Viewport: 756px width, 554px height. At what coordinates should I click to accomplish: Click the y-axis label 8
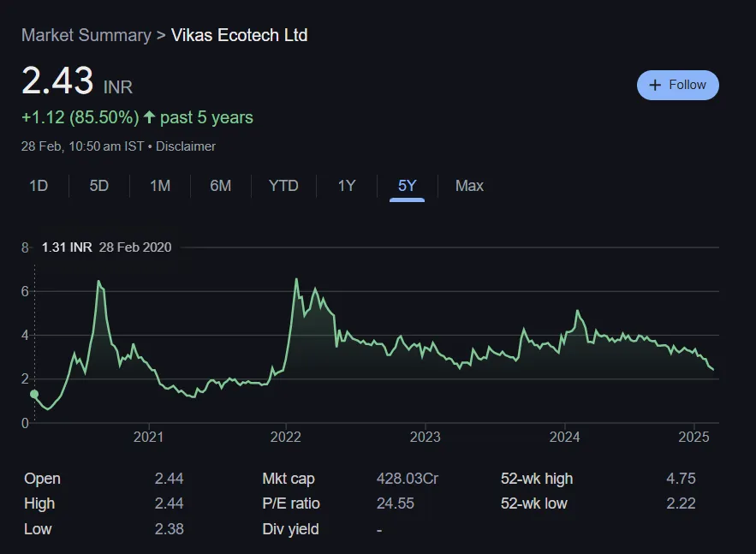click(25, 247)
